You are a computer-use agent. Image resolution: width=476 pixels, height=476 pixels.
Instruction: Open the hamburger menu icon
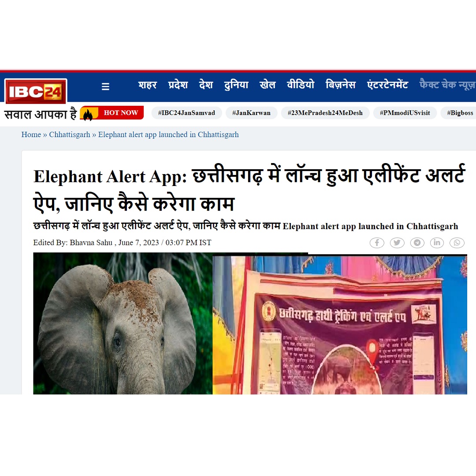105,86
